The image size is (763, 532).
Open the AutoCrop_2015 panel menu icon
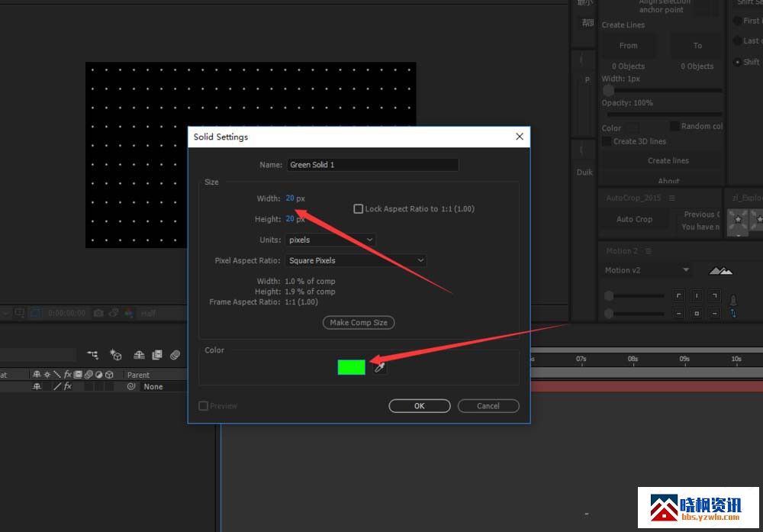(672, 198)
